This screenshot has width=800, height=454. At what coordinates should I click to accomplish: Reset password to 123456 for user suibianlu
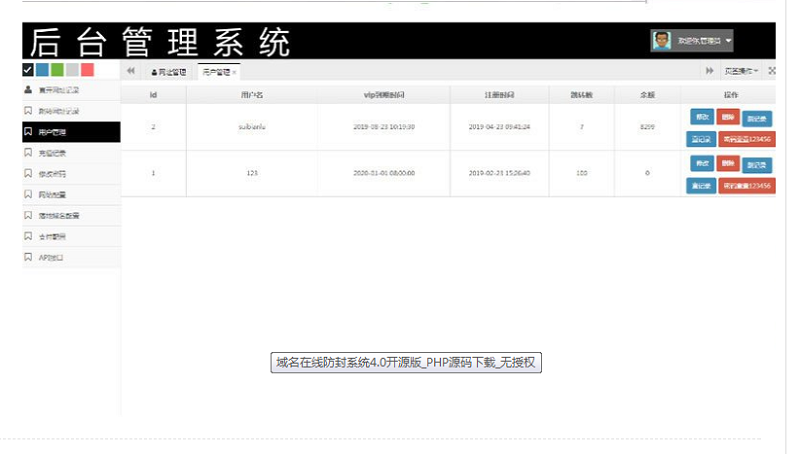(x=747, y=139)
